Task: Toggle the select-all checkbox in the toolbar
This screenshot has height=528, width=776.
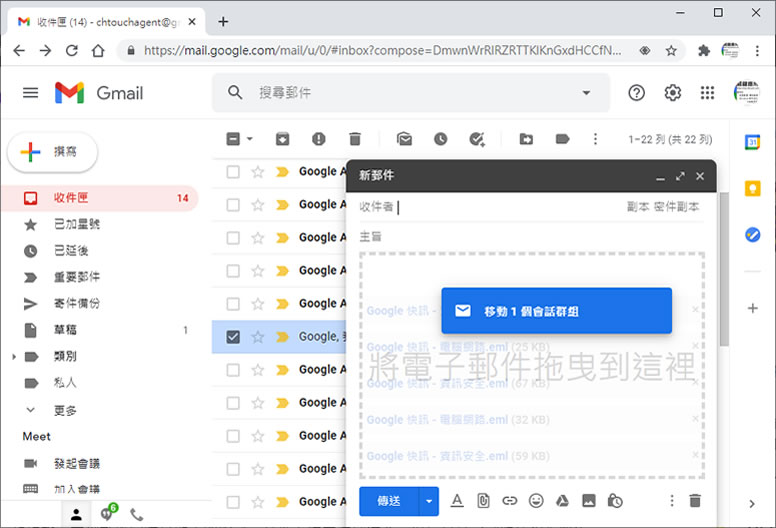Action: 233,139
